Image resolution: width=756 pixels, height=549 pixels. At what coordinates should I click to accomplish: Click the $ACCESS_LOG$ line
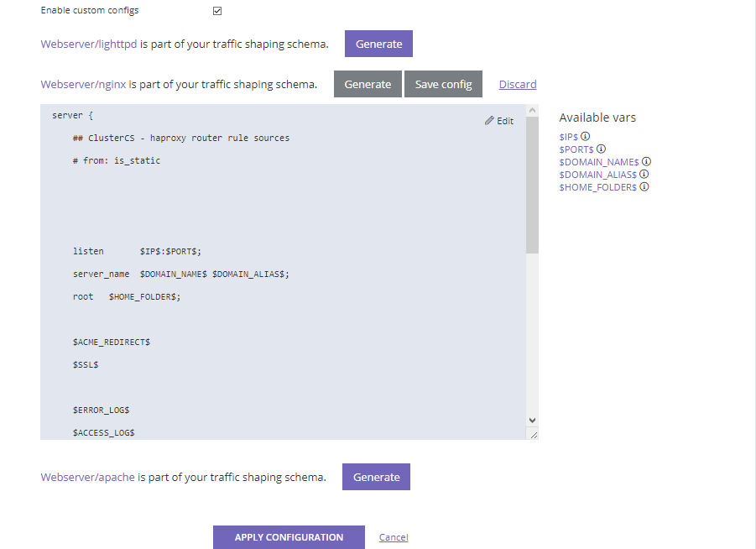coord(104,432)
